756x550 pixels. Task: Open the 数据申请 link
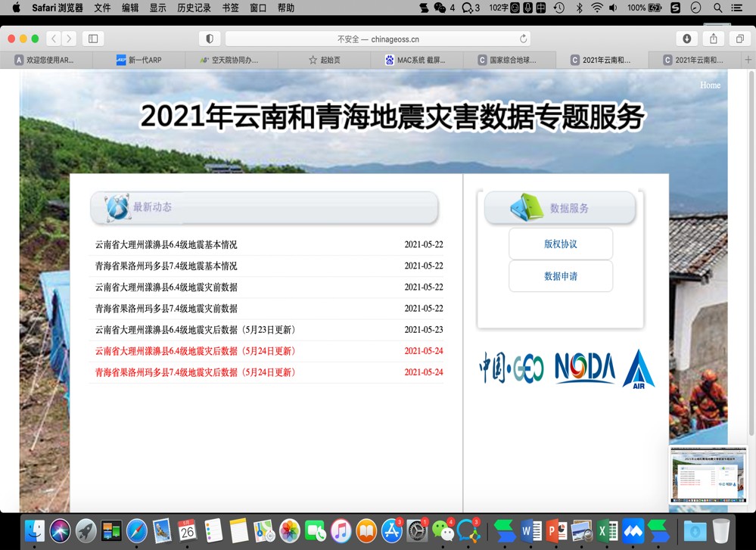(x=560, y=276)
